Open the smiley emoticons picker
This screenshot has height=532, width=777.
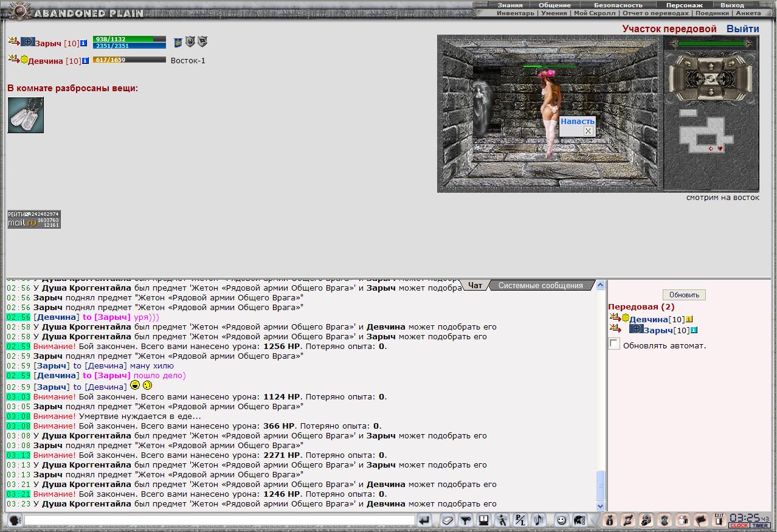coord(561,520)
